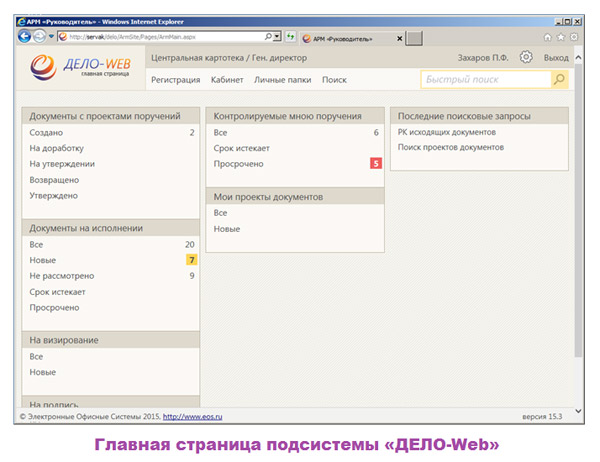Click the red badge 5 next to Просрочено
Image resolution: width=600 pixels, height=462 pixels.
pos(376,163)
